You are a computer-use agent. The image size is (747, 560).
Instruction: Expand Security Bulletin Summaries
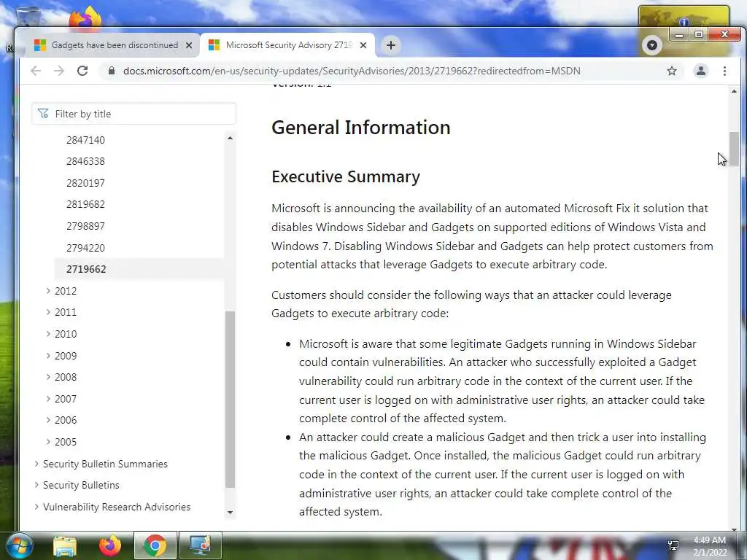[36, 463]
